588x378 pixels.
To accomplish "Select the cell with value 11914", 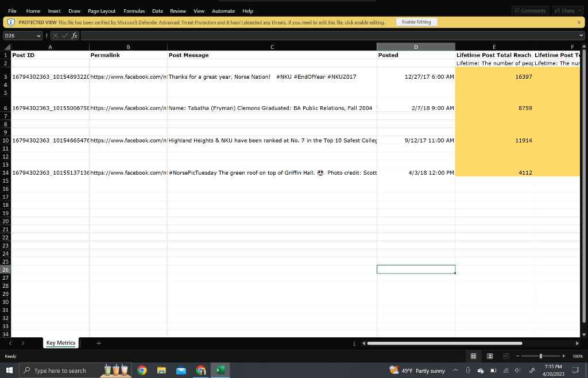I will pyautogui.click(x=494, y=140).
